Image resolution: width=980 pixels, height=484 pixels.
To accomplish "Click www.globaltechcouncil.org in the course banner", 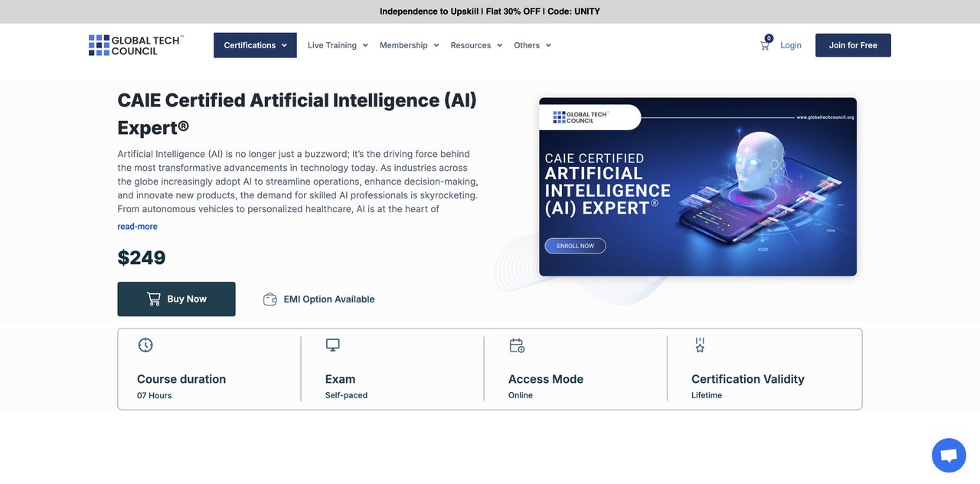I will (x=825, y=117).
